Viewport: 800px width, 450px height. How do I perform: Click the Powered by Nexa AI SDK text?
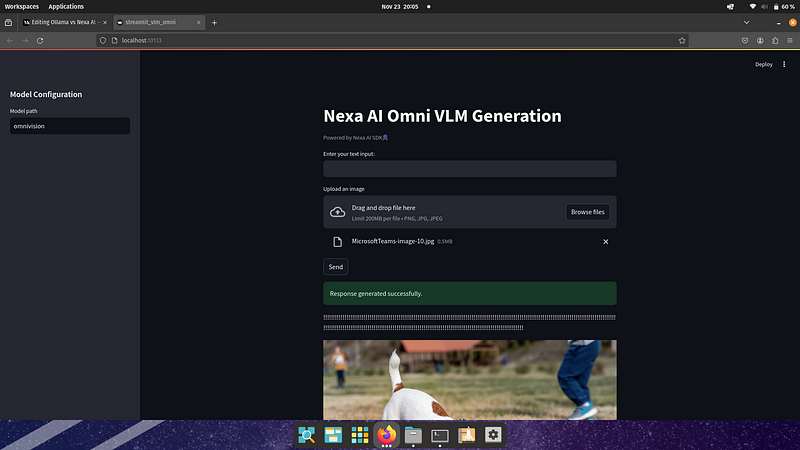[x=356, y=138]
